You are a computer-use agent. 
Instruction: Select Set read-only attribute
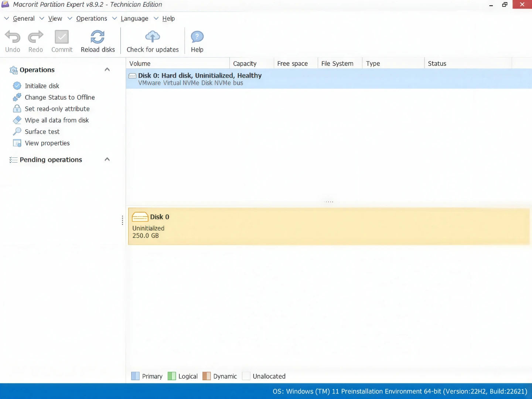coord(57,109)
